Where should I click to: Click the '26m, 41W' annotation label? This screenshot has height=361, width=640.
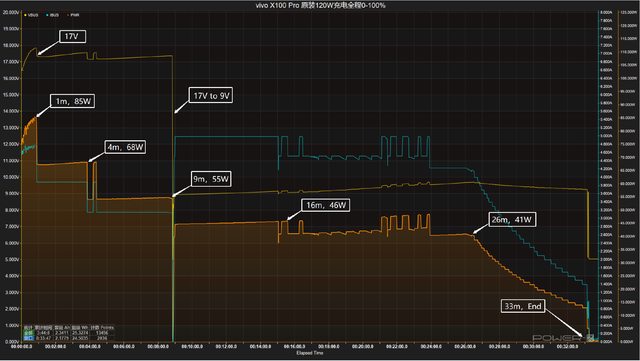512,219
